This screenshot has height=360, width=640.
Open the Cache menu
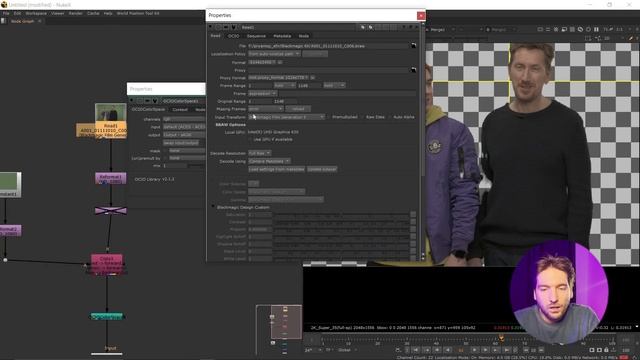pos(93,13)
